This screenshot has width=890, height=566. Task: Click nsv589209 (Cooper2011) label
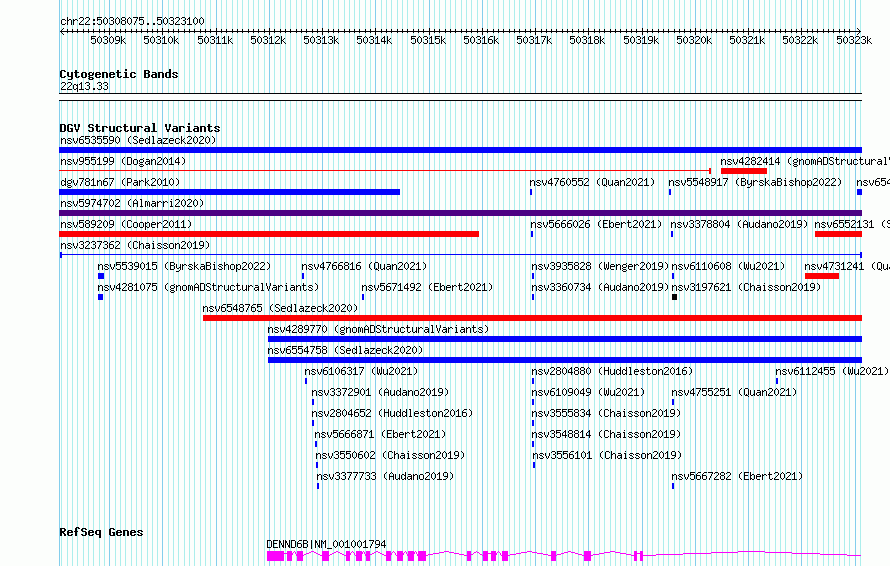[x=126, y=224]
